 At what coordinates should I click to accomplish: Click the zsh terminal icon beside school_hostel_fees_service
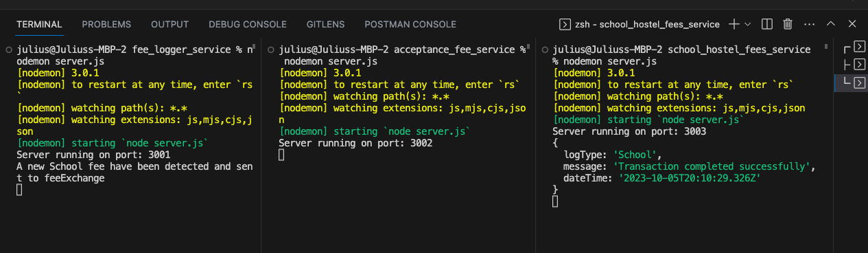click(565, 24)
